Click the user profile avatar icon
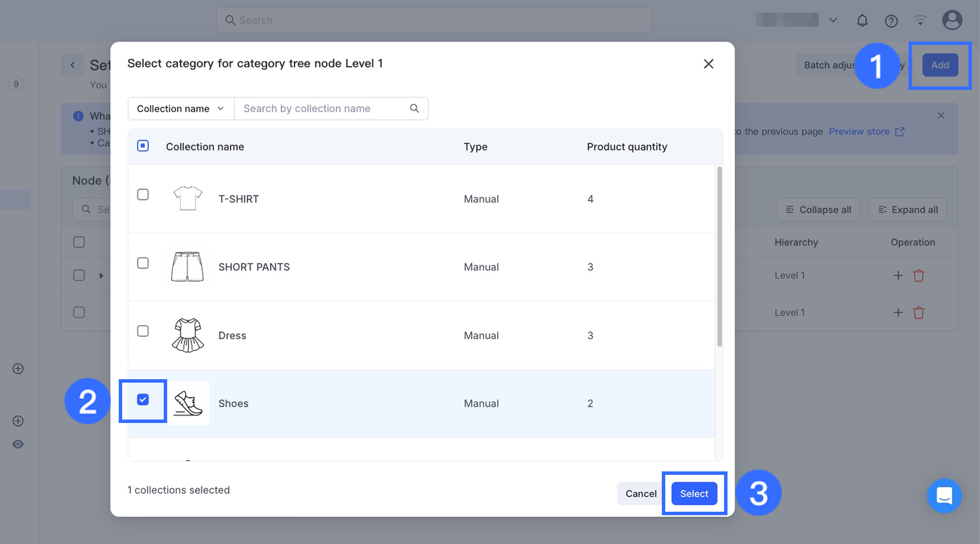980x544 pixels. [952, 20]
